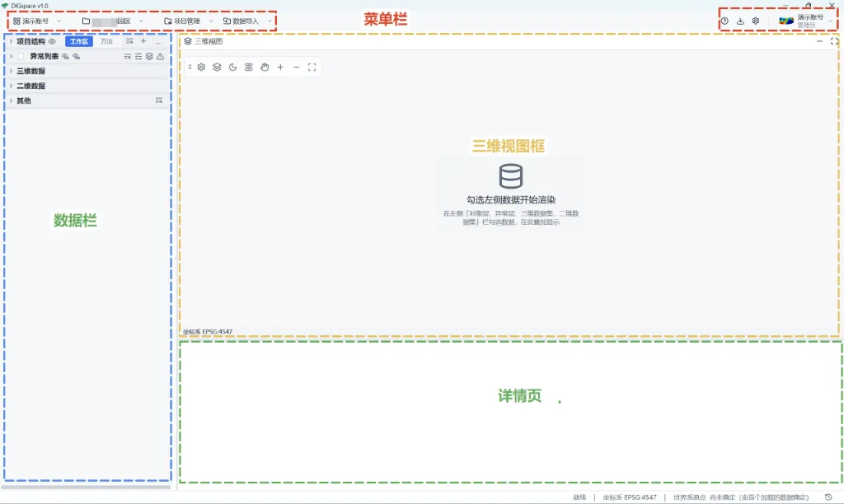
Task: Expand the 其他 section chevron
Action: pyautogui.click(x=11, y=100)
